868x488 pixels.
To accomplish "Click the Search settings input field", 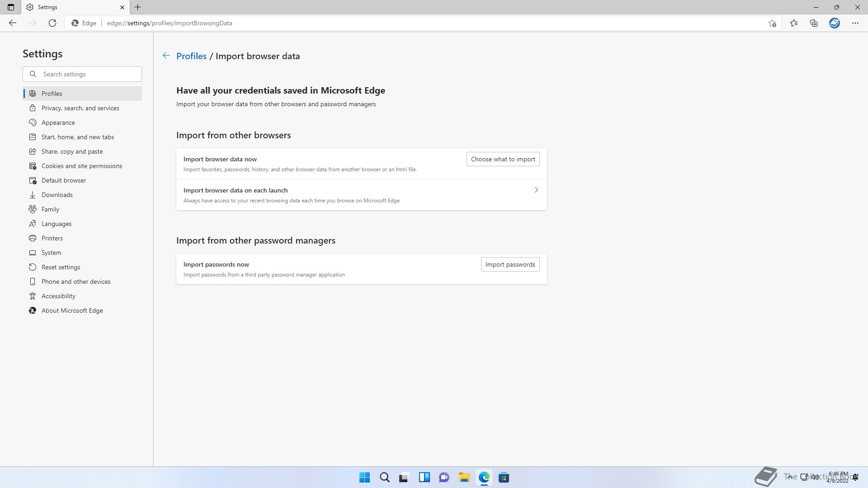I will pyautogui.click(x=82, y=74).
